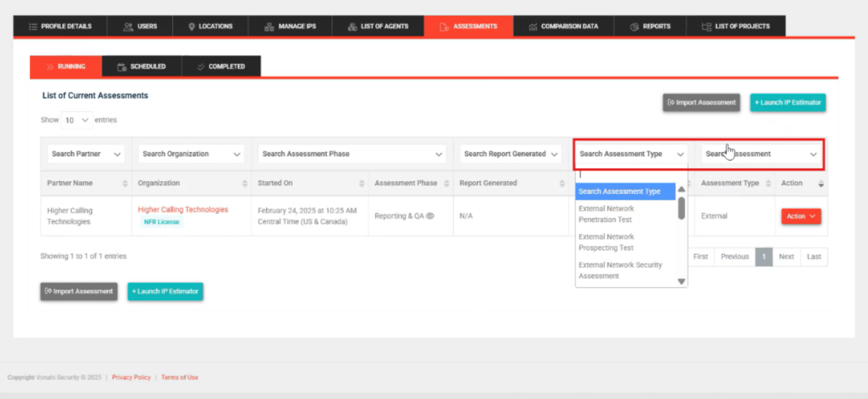Image resolution: width=868 pixels, height=399 pixels.
Task: Select External Network Penetration Test option
Action: [x=606, y=214]
